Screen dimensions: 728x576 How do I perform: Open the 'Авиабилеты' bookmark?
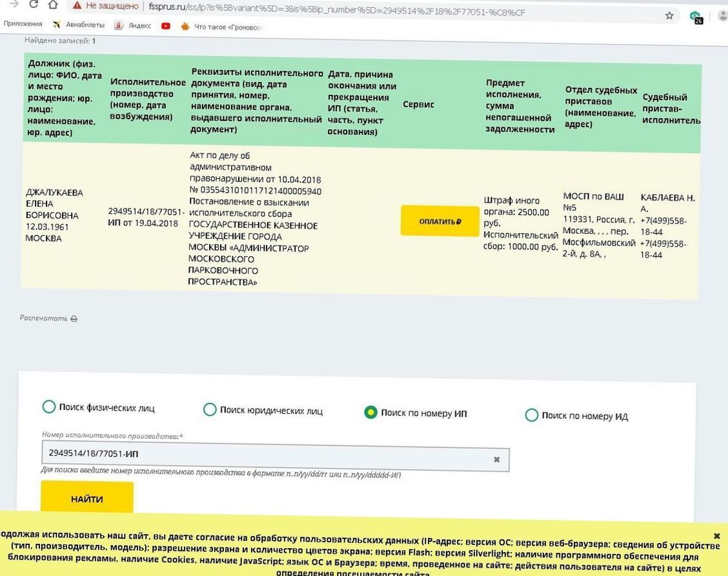79,25
